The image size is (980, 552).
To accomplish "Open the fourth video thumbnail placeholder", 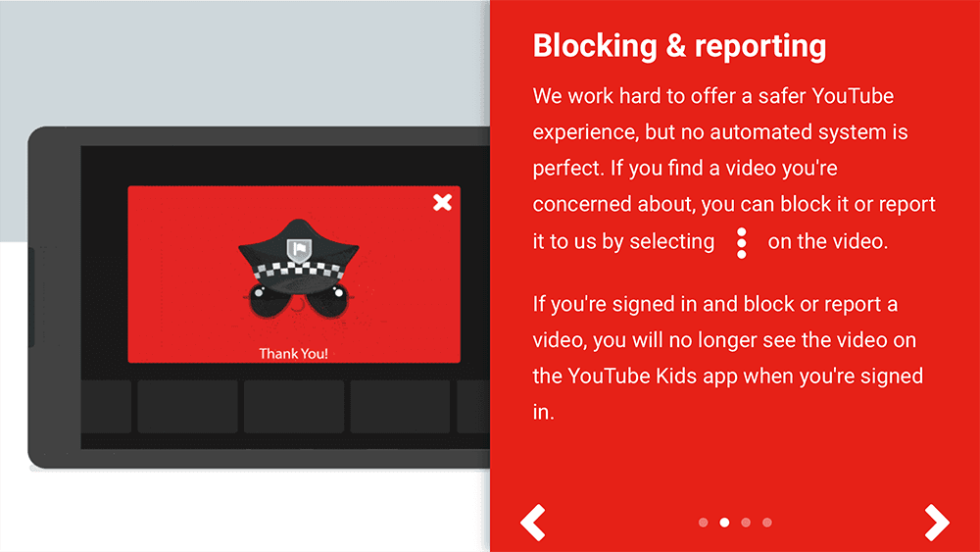I will click(400, 406).
